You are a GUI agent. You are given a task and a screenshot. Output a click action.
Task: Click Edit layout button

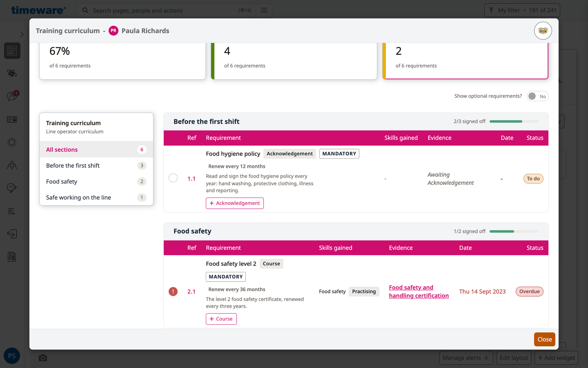pos(513,358)
